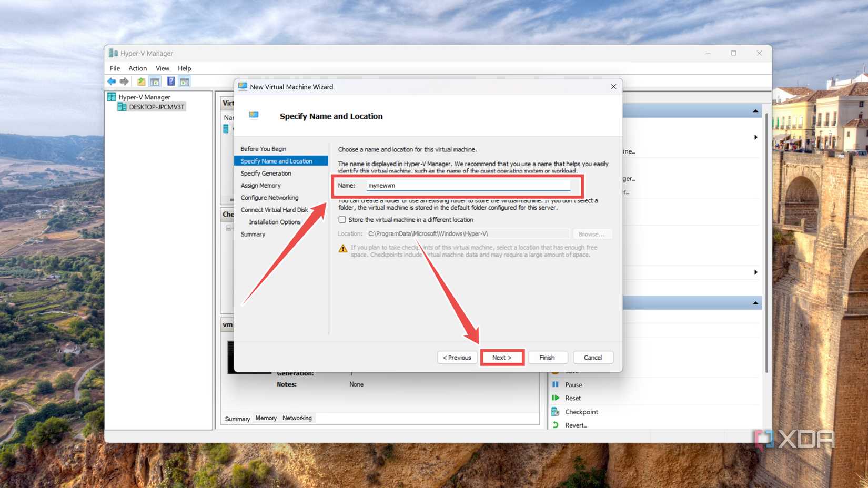Click the back navigation arrow in the toolbar
The image size is (868, 488).
pos(111,81)
